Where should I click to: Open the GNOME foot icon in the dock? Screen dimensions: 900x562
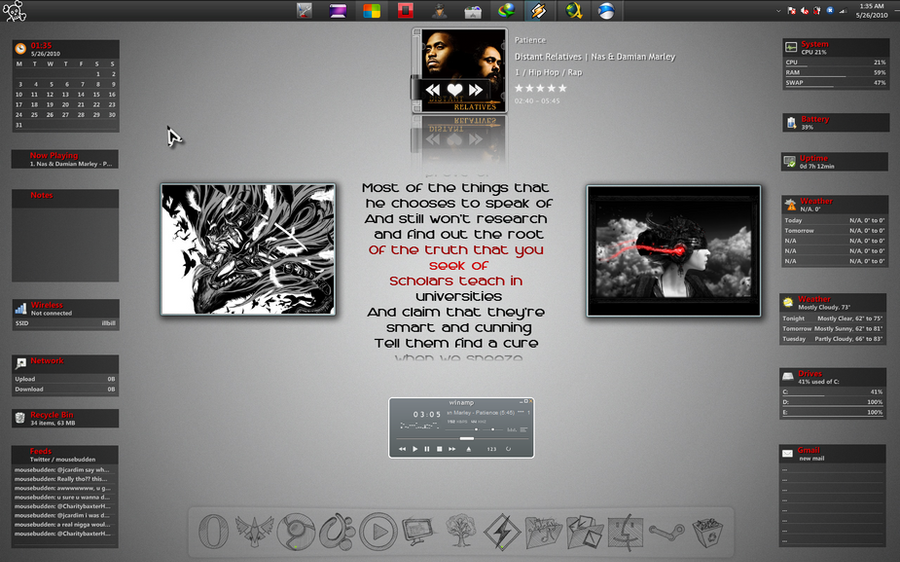[x=337, y=531]
